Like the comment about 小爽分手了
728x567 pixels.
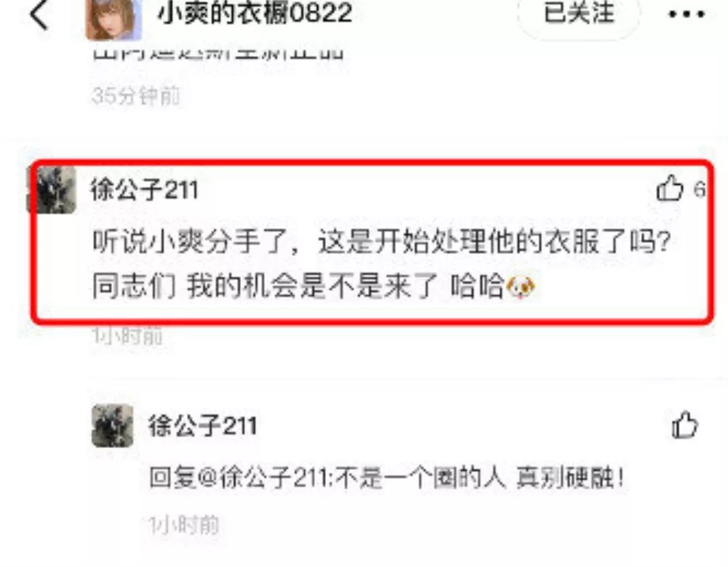click(x=670, y=188)
